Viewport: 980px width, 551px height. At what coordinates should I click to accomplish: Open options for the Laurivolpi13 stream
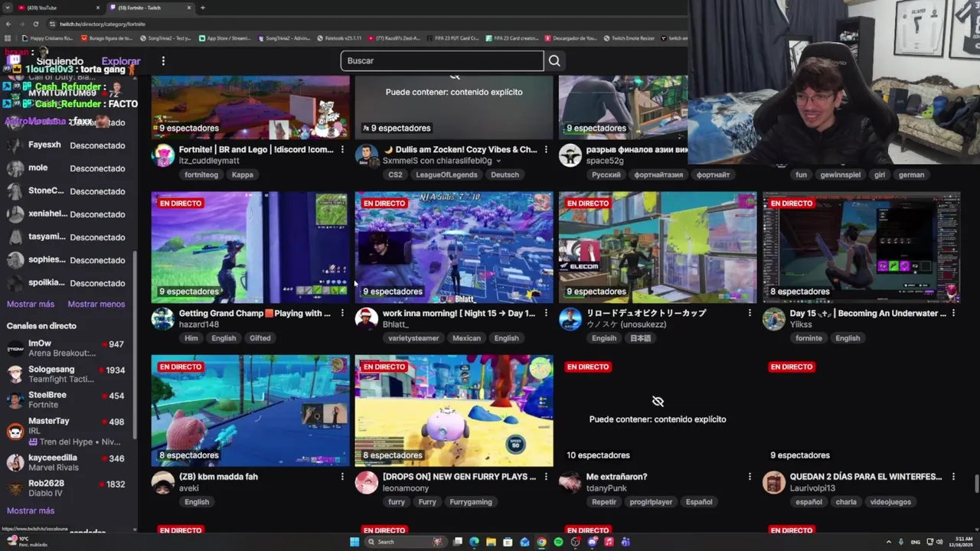coord(953,477)
